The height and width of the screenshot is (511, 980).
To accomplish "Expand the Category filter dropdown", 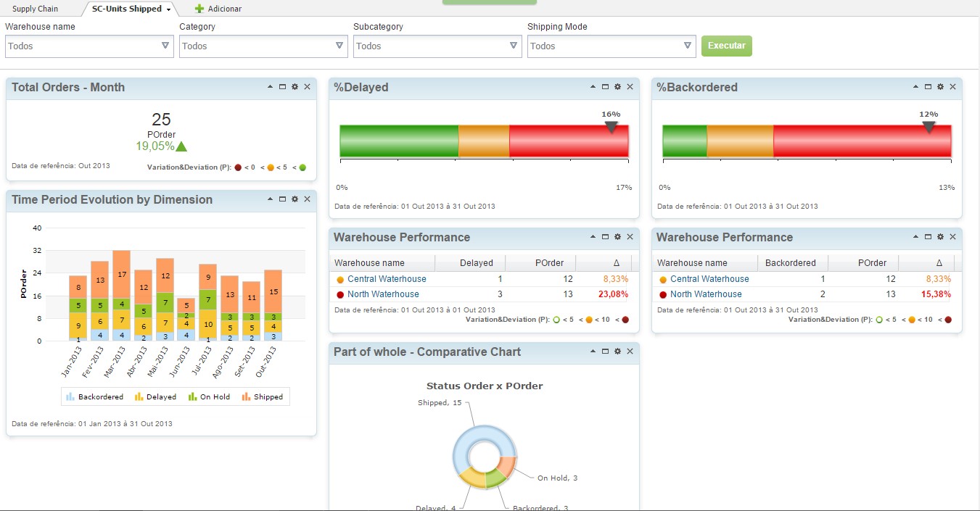I will pos(263,46).
